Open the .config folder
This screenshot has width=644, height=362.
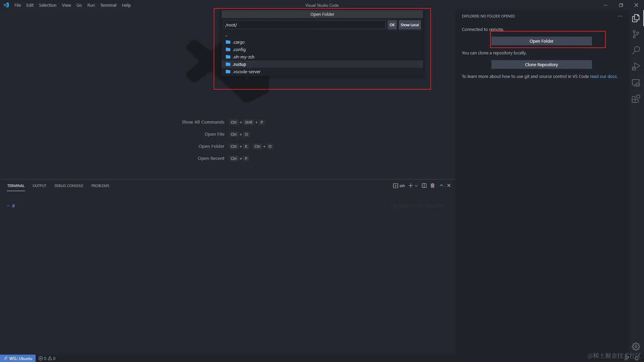322,49
